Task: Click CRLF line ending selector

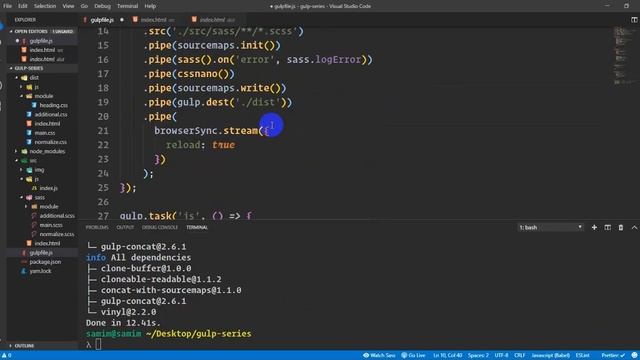Action: (520, 355)
